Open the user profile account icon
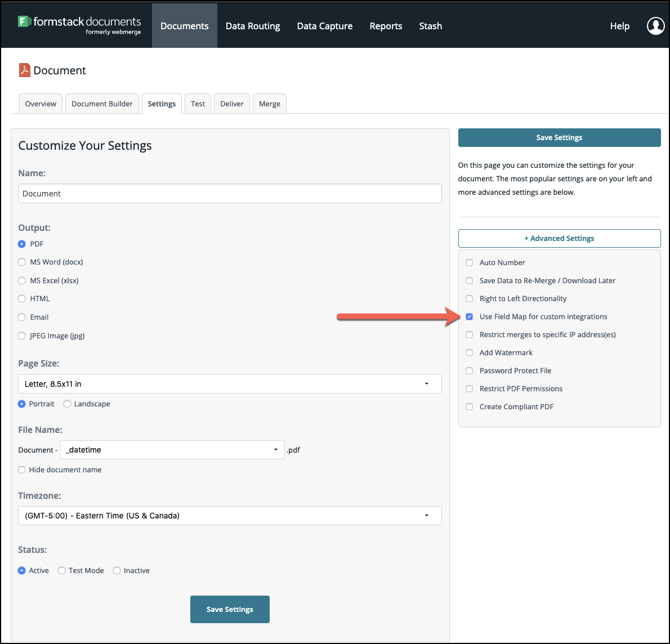Viewport: 670px width, 644px height. click(x=655, y=26)
